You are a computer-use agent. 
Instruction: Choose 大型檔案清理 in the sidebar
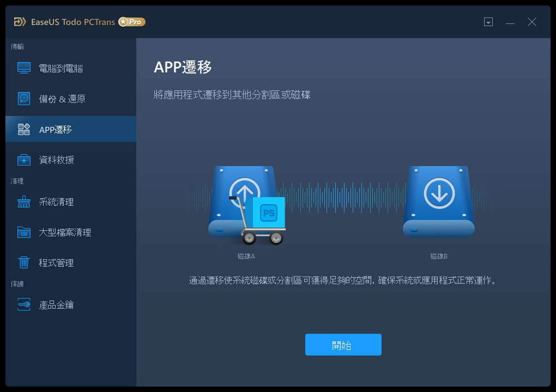[71, 232]
